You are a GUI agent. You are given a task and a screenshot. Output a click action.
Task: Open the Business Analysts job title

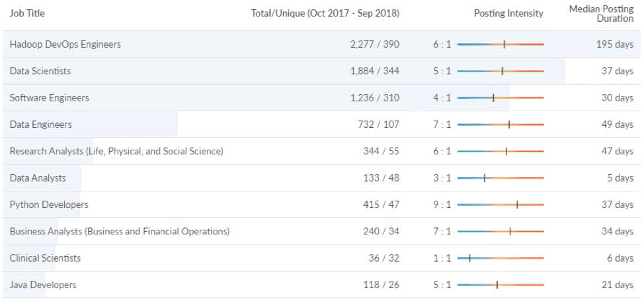[120, 232]
